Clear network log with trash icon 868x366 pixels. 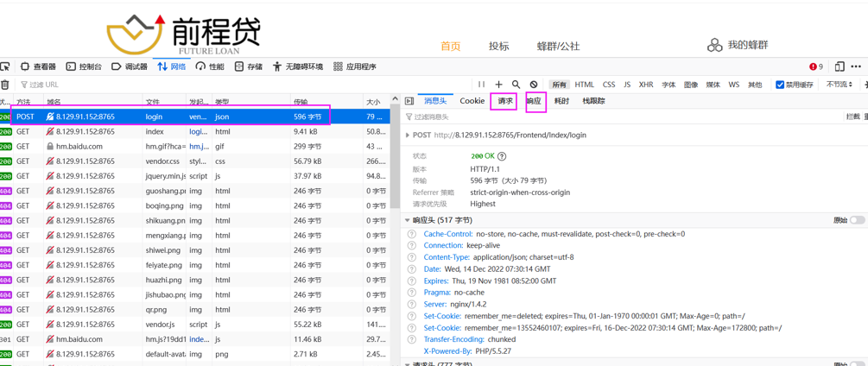(x=4, y=85)
